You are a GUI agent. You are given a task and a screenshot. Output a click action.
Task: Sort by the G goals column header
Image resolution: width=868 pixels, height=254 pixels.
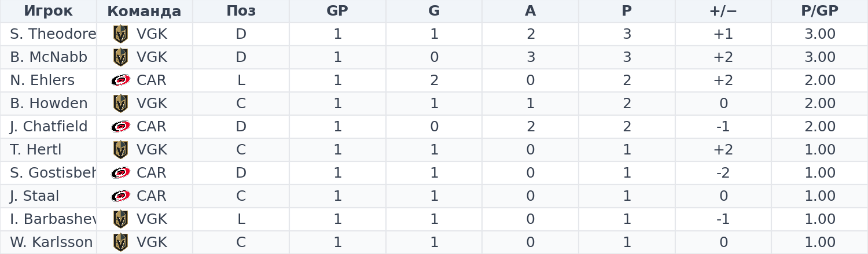click(x=434, y=11)
